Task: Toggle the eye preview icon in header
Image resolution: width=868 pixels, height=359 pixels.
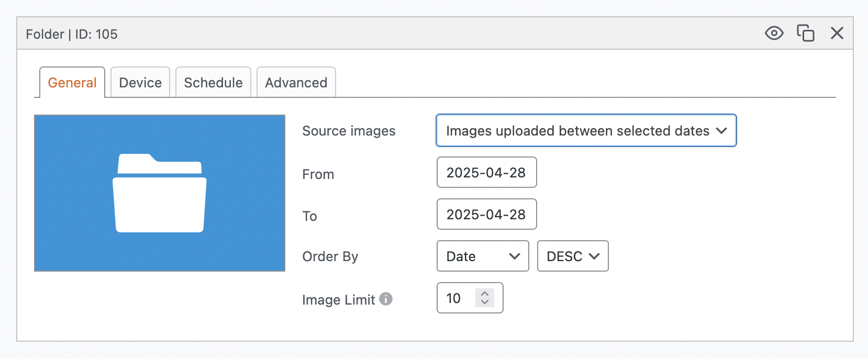Action: click(x=774, y=33)
